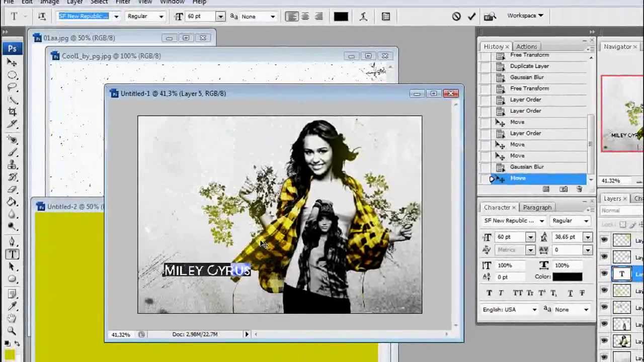Select the Dodge tool
Image resolution: width=644 pixels, height=362 pixels.
pyautogui.click(x=12, y=226)
